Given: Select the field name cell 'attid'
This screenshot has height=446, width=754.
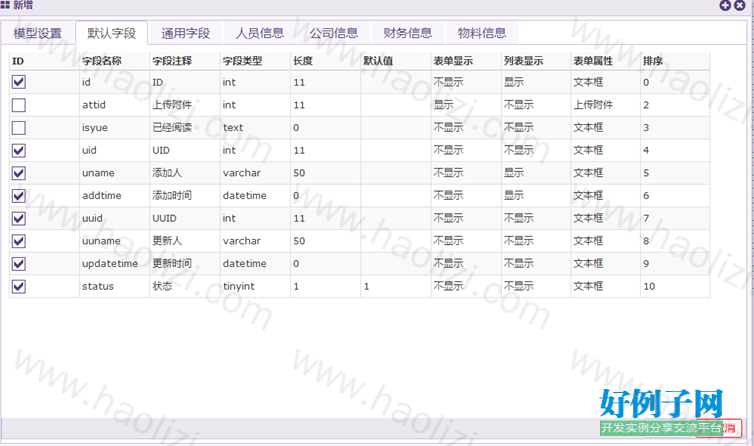Looking at the screenshot, I should [x=114, y=105].
